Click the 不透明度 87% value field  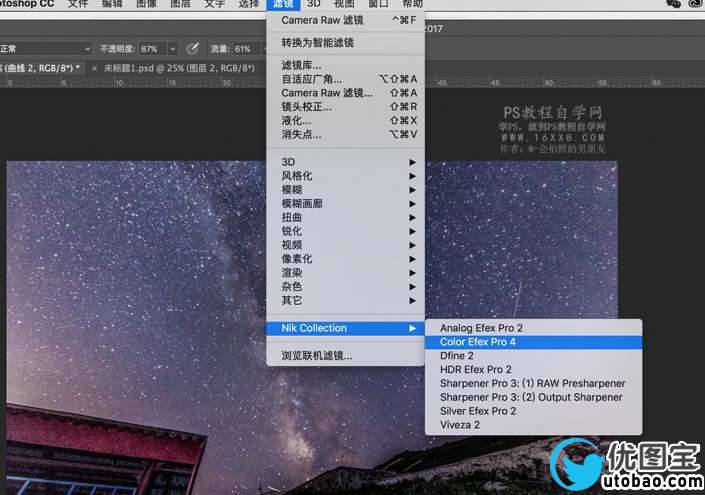pyautogui.click(x=152, y=49)
